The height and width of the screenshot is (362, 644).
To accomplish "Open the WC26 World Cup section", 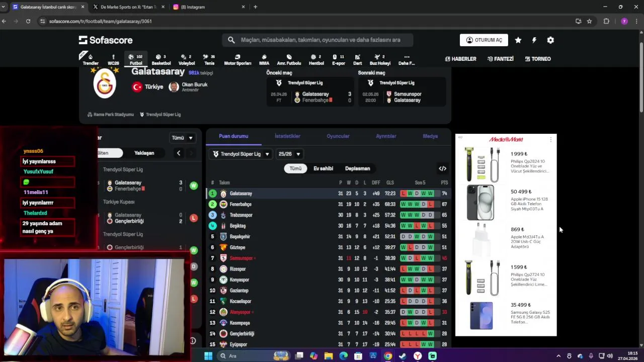I will click(113, 59).
